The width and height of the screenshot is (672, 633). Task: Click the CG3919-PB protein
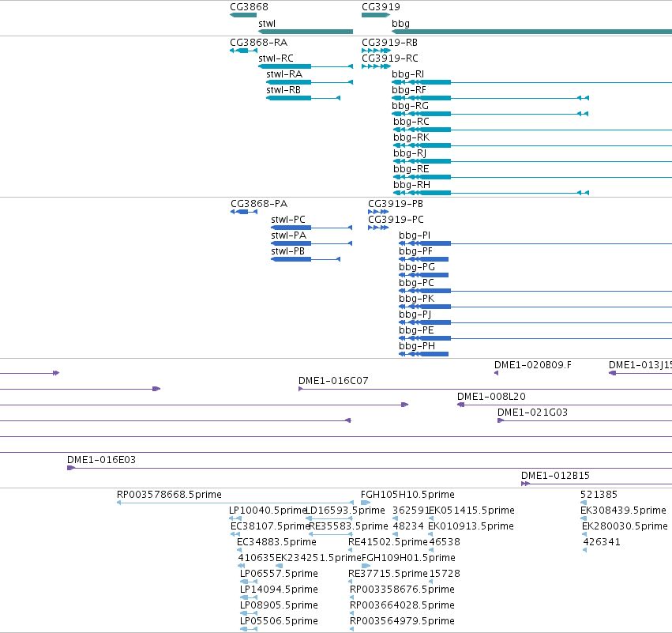(x=378, y=212)
